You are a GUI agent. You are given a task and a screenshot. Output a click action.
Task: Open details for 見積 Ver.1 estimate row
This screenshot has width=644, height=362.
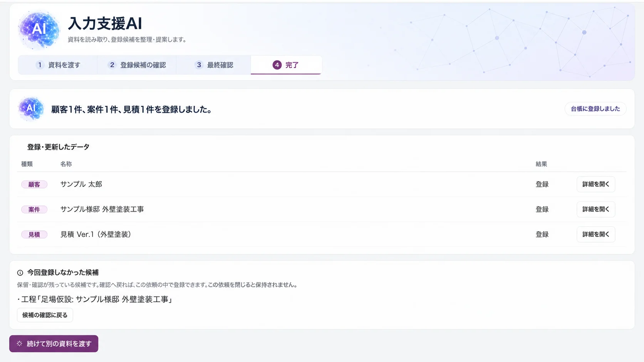coord(596,234)
